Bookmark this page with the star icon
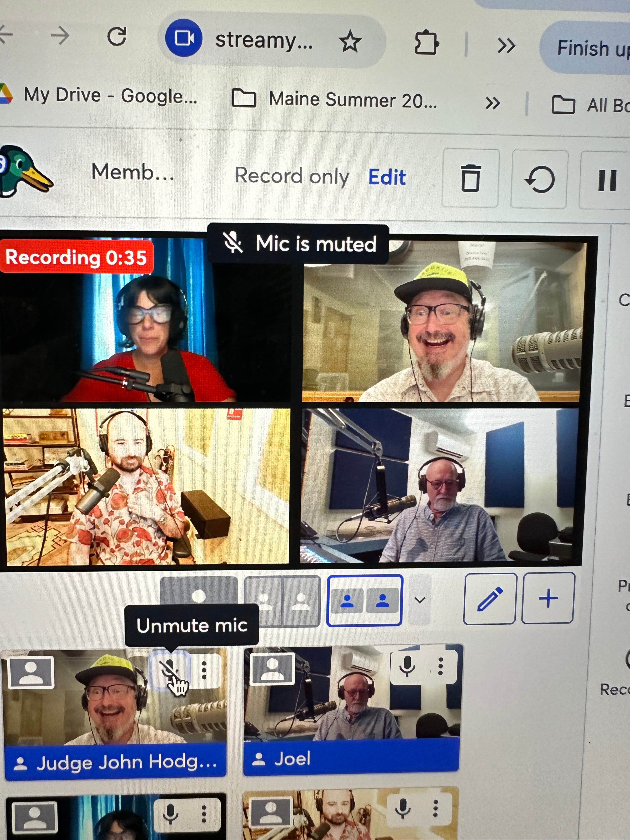Viewport: 630px width, 840px height. pos(349,42)
